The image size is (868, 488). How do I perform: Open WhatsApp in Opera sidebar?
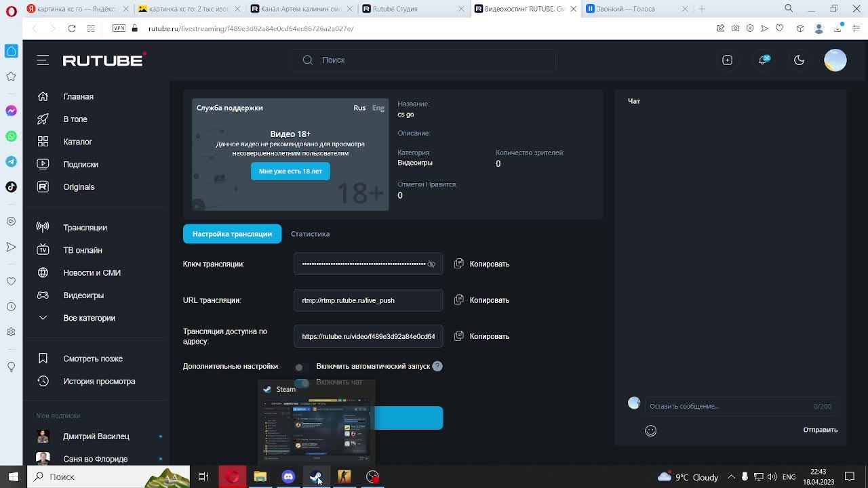pyautogui.click(x=12, y=136)
